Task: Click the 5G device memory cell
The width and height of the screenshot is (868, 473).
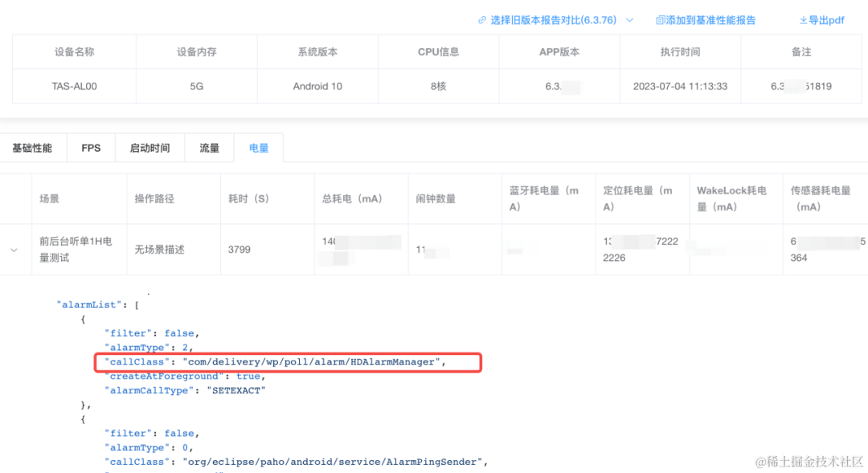Action: [197, 86]
